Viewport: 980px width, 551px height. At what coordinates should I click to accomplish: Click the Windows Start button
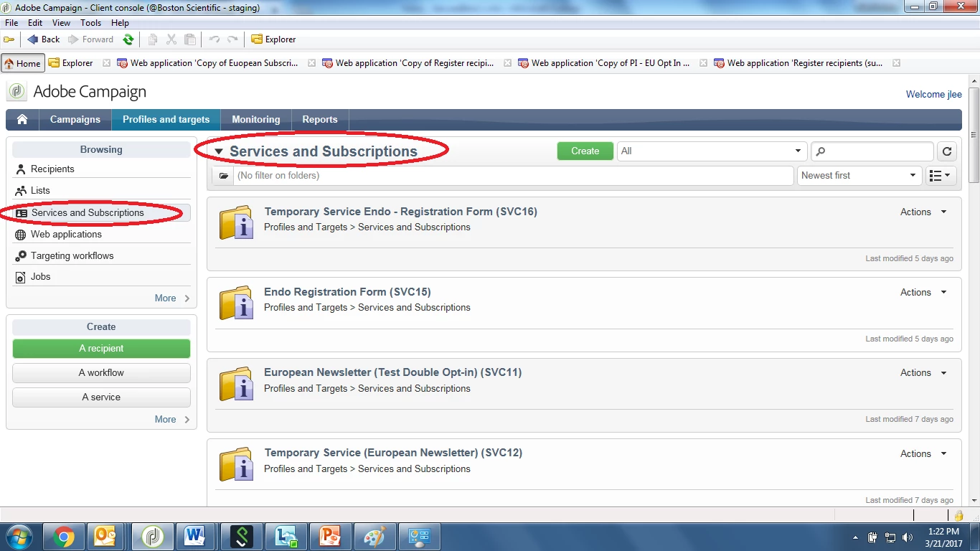click(x=19, y=537)
